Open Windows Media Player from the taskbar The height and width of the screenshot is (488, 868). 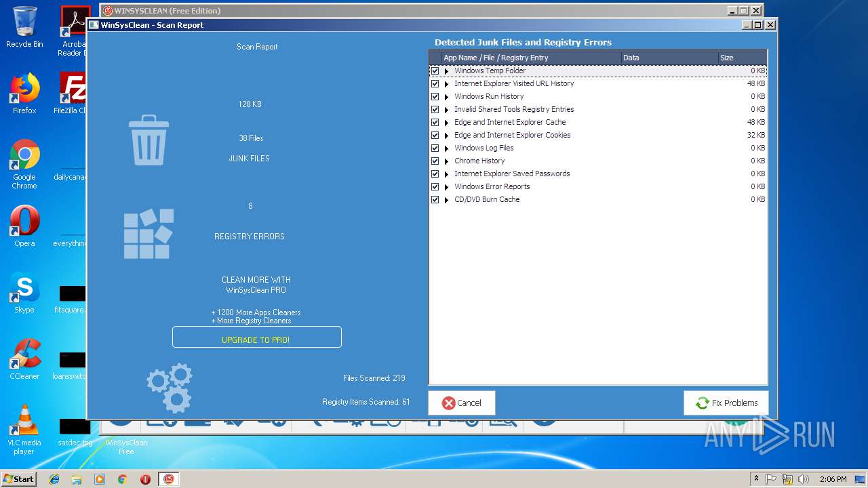[100, 479]
